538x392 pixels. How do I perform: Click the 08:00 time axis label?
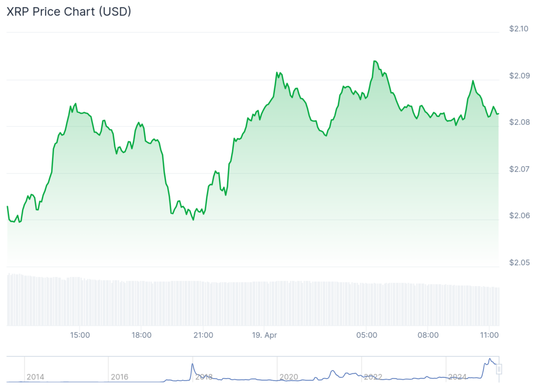pyautogui.click(x=428, y=335)
